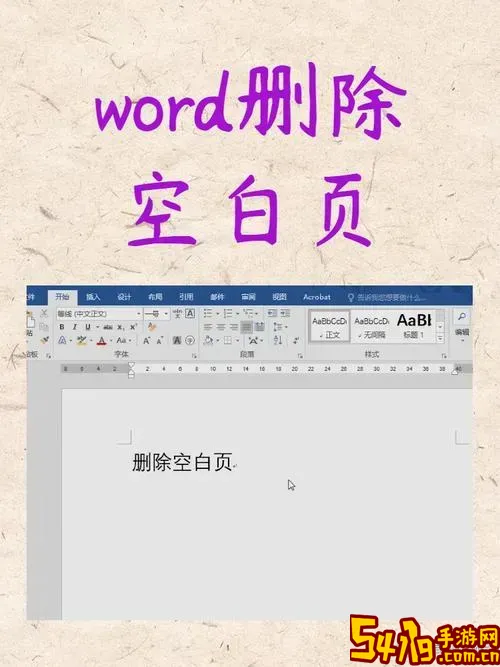Expand font color arrow

coord(111,341)
